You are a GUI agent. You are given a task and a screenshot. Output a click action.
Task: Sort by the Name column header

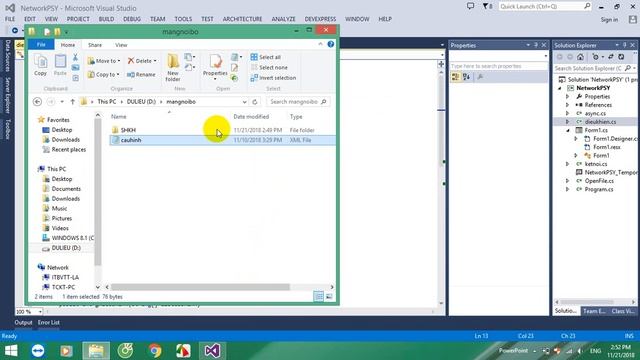pyautogui.click(x=119, y=117)
